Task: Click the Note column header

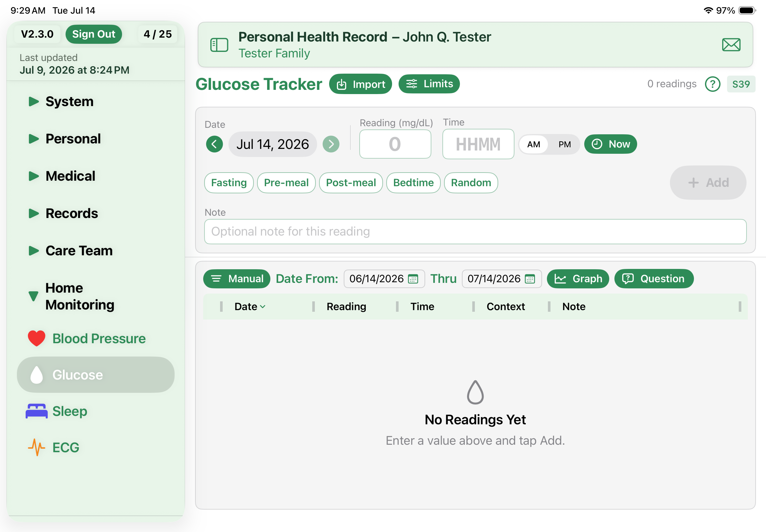Action: coord(574,306)
